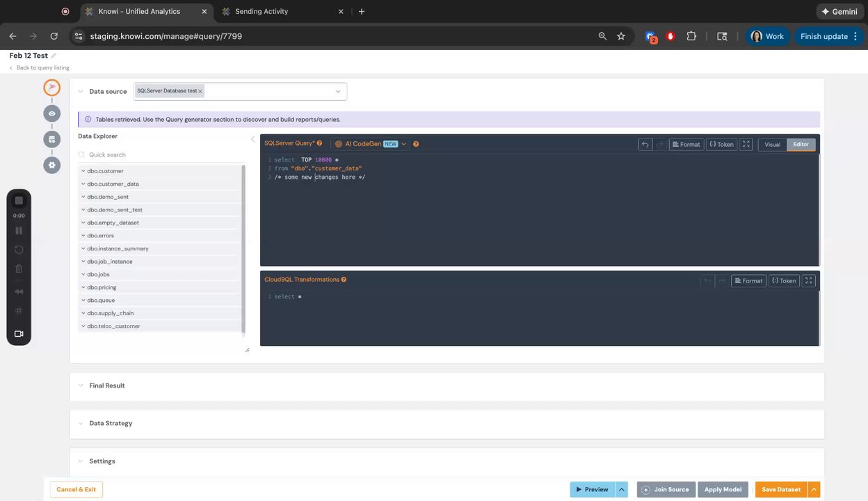Switch query editor to Visual mode
This screenshot has height=501, width=868.
(x=772, y=144)
